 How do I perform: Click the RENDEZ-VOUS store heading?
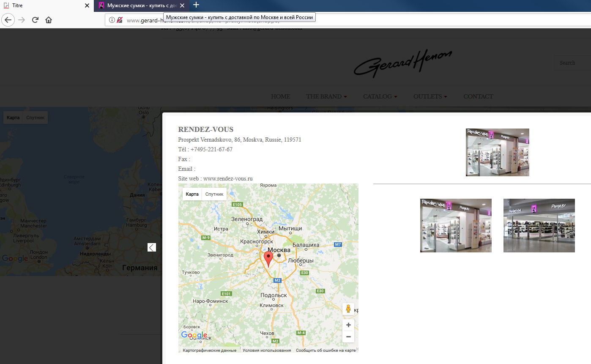tap(206, 129)
